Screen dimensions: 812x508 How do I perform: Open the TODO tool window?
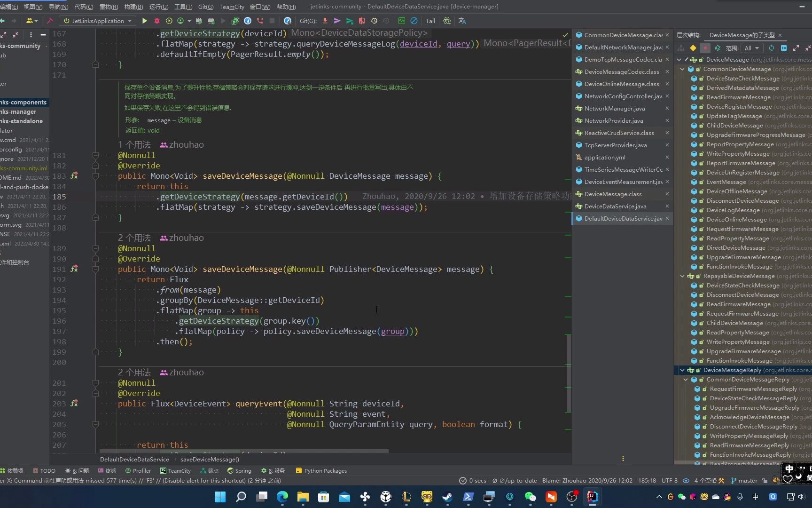point(44,471)
